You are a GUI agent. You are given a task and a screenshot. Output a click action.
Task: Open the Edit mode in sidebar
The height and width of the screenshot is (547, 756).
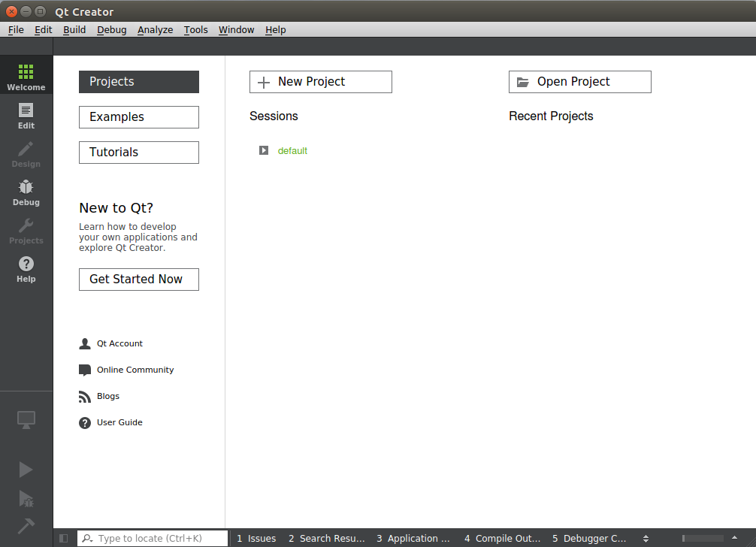26,116
